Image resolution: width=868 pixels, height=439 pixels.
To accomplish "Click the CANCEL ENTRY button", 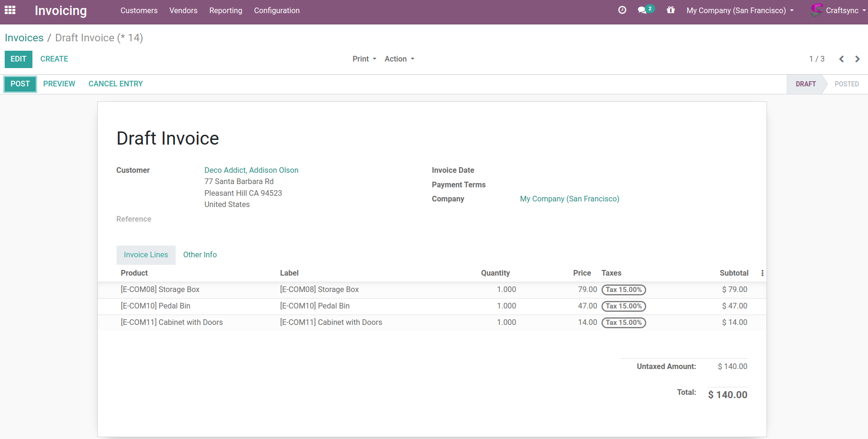I will point(115,84).
